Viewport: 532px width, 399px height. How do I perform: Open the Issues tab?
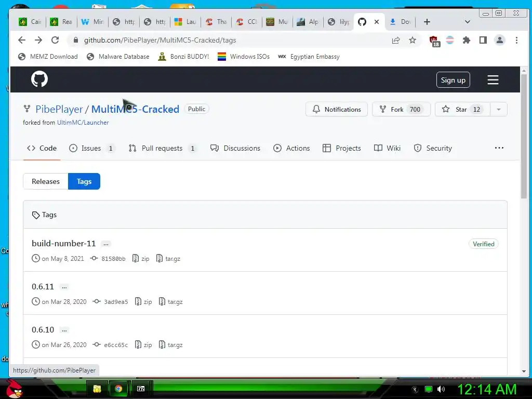tap(92, 148)
